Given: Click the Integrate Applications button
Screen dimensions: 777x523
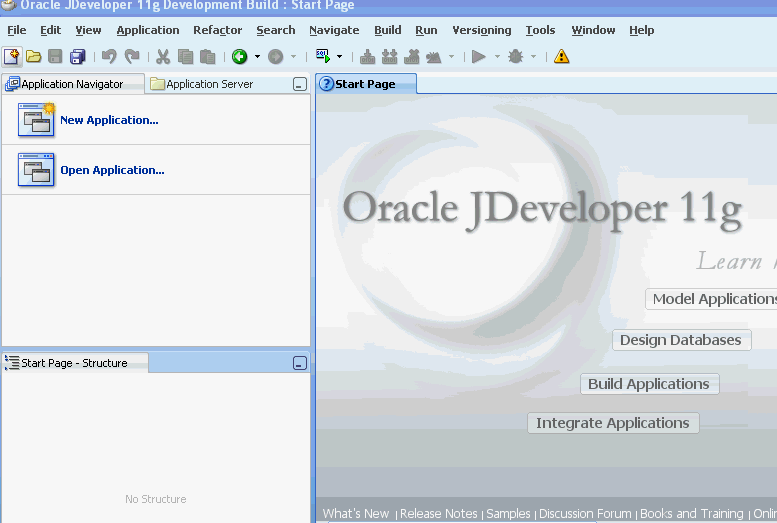Looking at the screenshot, I should (613, 423).
